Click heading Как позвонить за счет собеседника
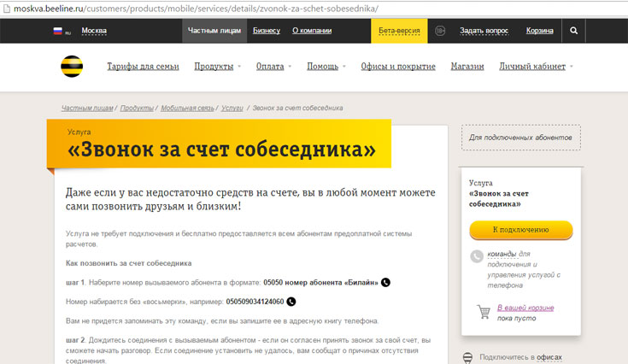Screen dimensions: 628x364 [128, 263]
